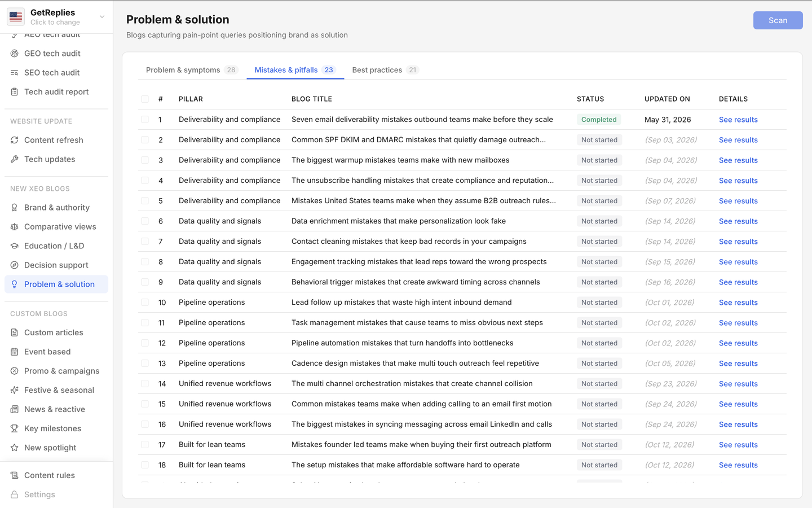Click date (Oct 05, 2026)
This screenshot has height=508, width=812.
tap(670, 364)
